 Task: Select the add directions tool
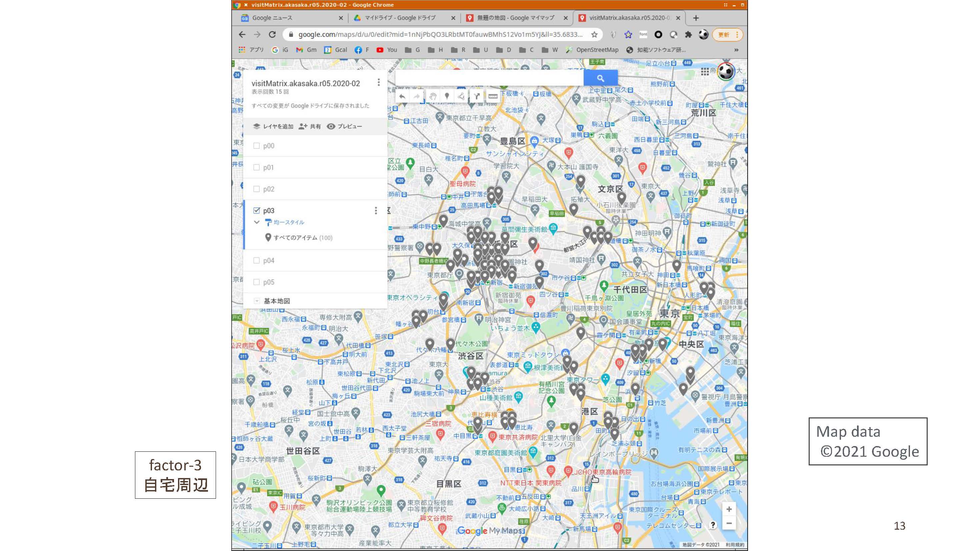point(476,97)
